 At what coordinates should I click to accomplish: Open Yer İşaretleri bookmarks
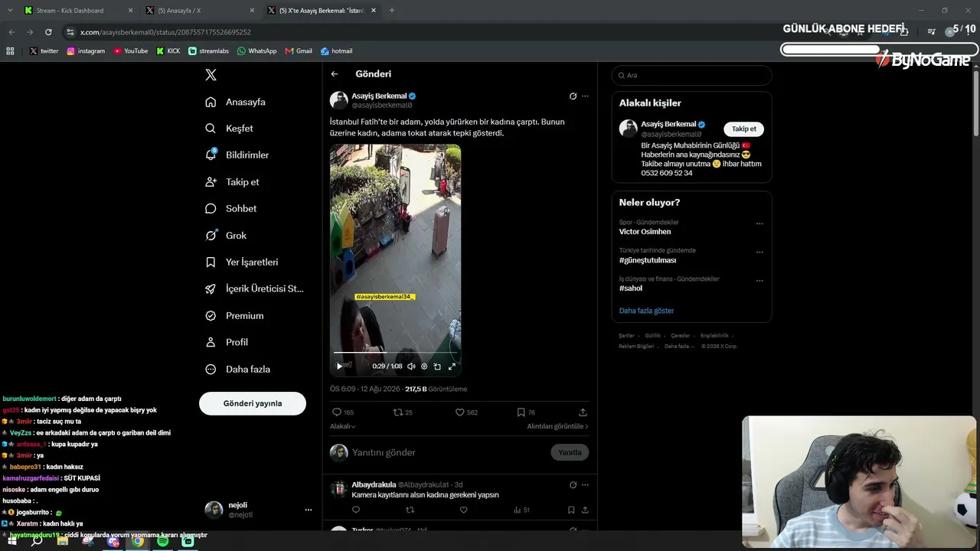tap(242, 262)
